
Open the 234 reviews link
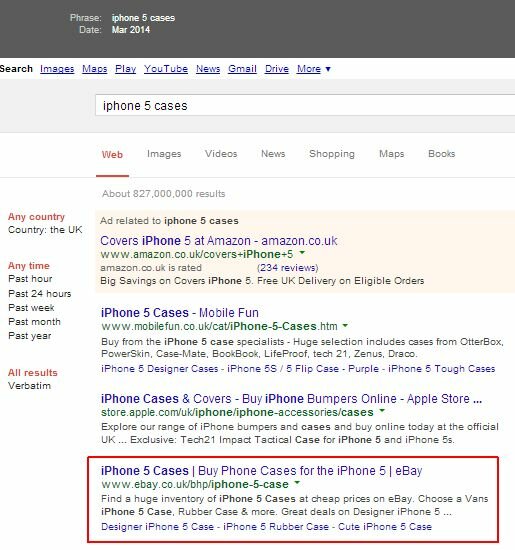[x=288, y=268]
